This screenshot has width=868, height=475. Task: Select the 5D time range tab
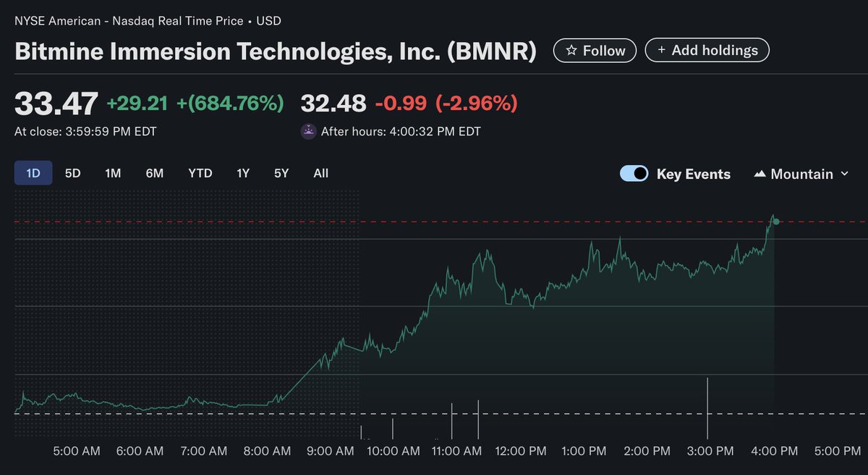coord(72,173)
